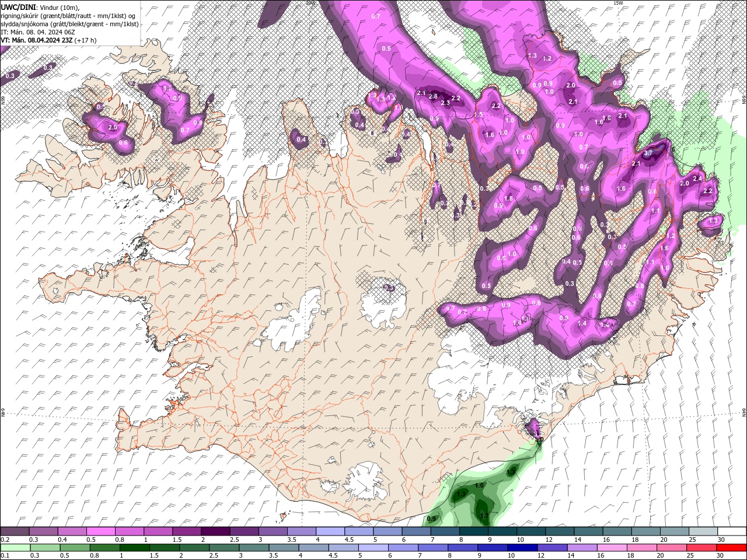Click the bright red swatch ending the rain scale
This screenshot has height=560, width=747.
(x=732, y=548)
